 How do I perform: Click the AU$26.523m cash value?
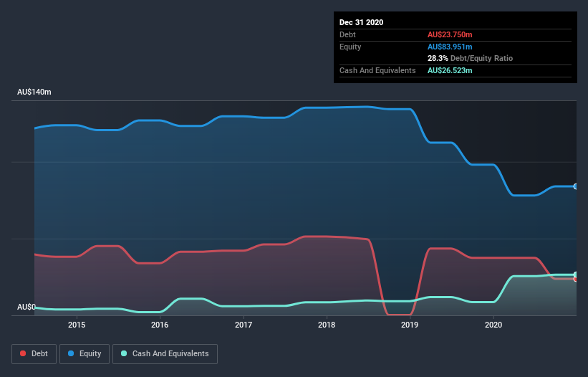click(450, 70)
